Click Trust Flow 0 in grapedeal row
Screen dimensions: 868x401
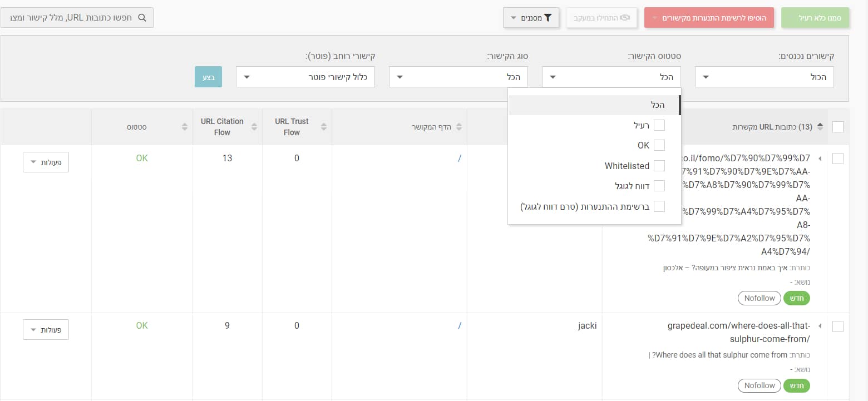pyautogui.click(x=297, y=325)
